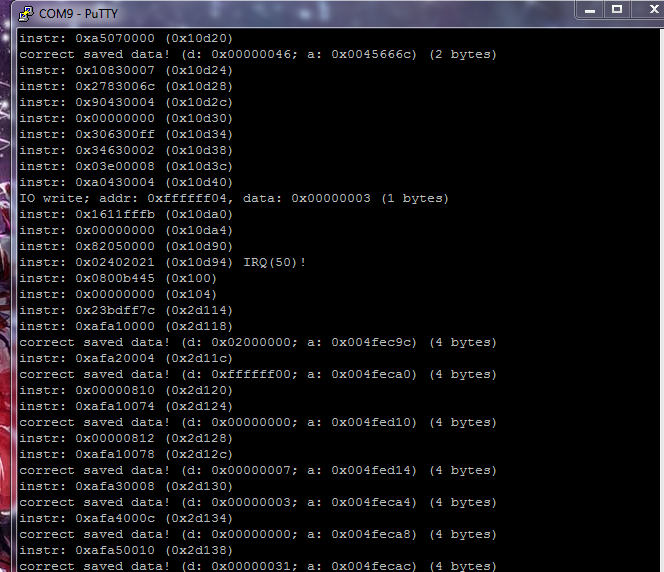664x572 pixels.
Task: Click line 'instr: 0x00000812 (0x2d128)'
Action: (x=126, y=439)
